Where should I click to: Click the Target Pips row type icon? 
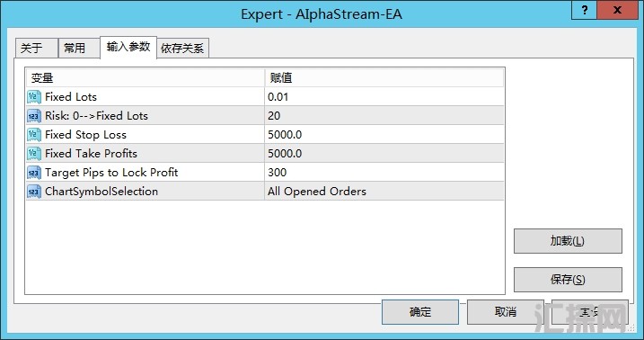pos(34,173)
